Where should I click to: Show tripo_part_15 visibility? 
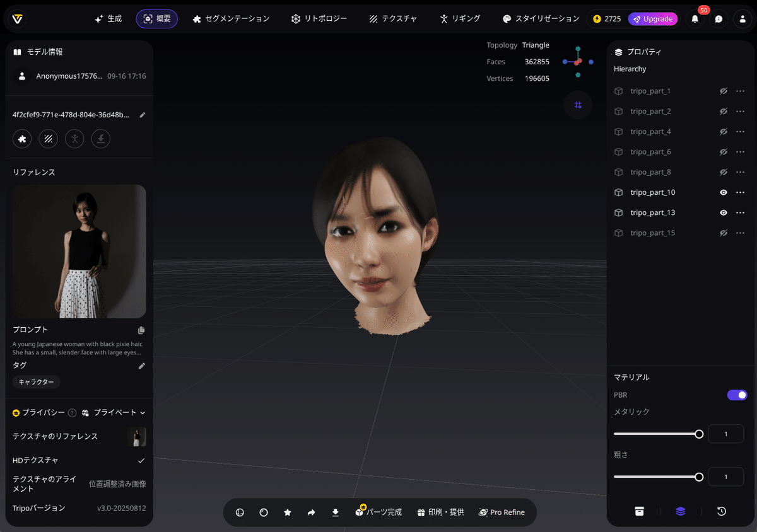[724, 233]
